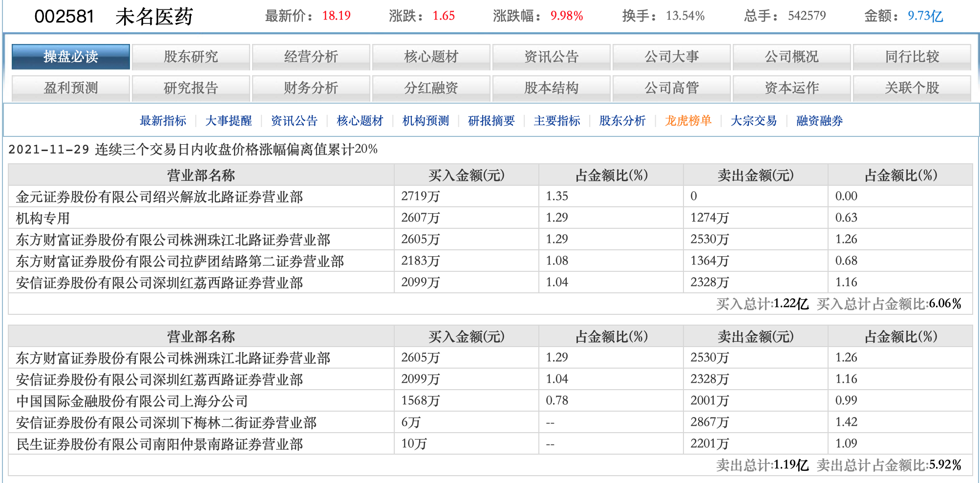View the 公司高管 tab
Viewport: 980px width, 483px height.
pos(671,88)
